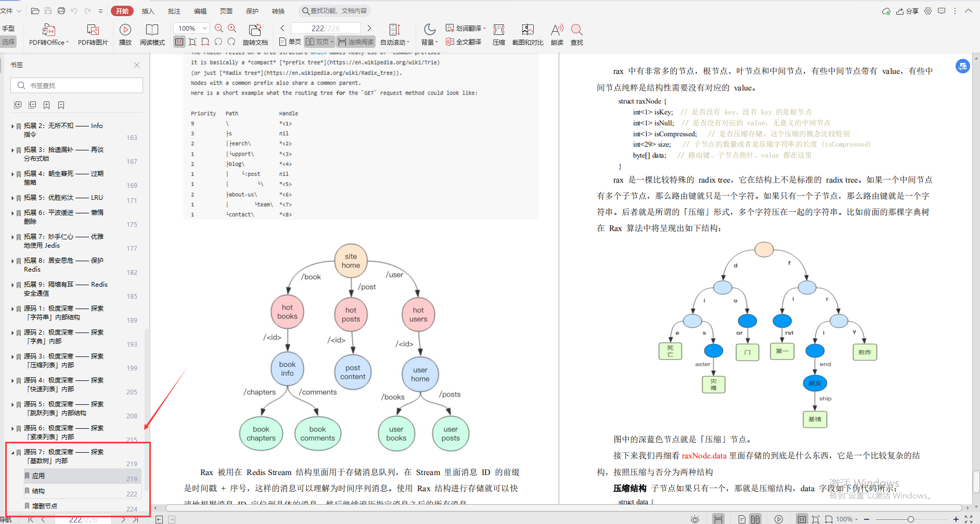Open the 文件 menu dropdown
This screenshot has height=524, width=980.
coord(10,11)
